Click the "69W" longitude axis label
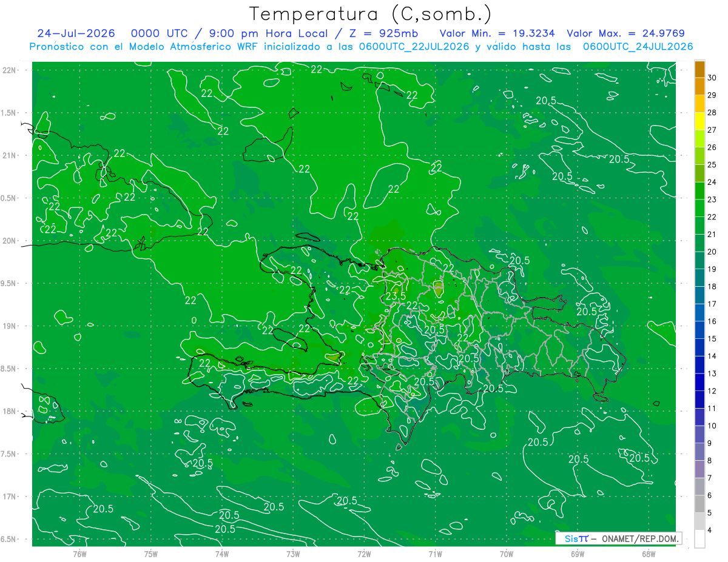728x562 pixels. [x=578, y=554]
